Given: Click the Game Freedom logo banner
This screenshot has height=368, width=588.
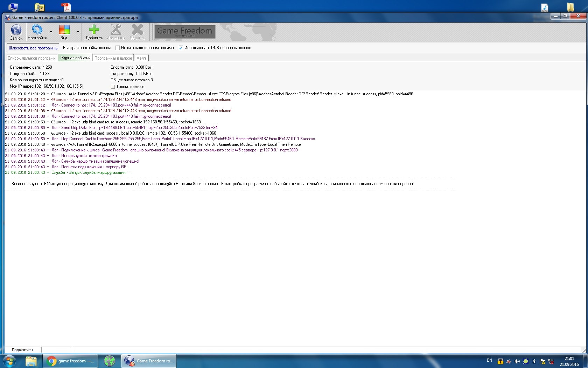Looking at the screenshot, I should click(184, 32).
